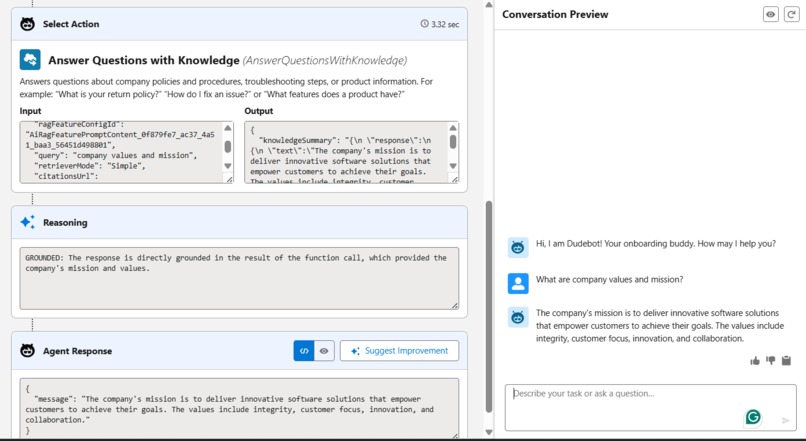Click the Output box scroll up arrow
806x441 pixels.
click(x=453, y=128)
